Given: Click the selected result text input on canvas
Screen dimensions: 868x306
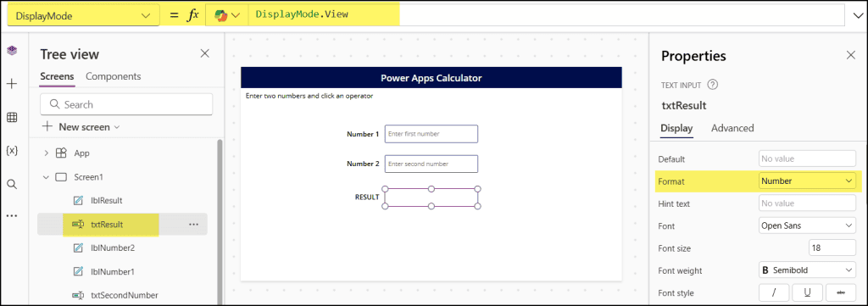Looking at the screenshot, I should point(431,198).
